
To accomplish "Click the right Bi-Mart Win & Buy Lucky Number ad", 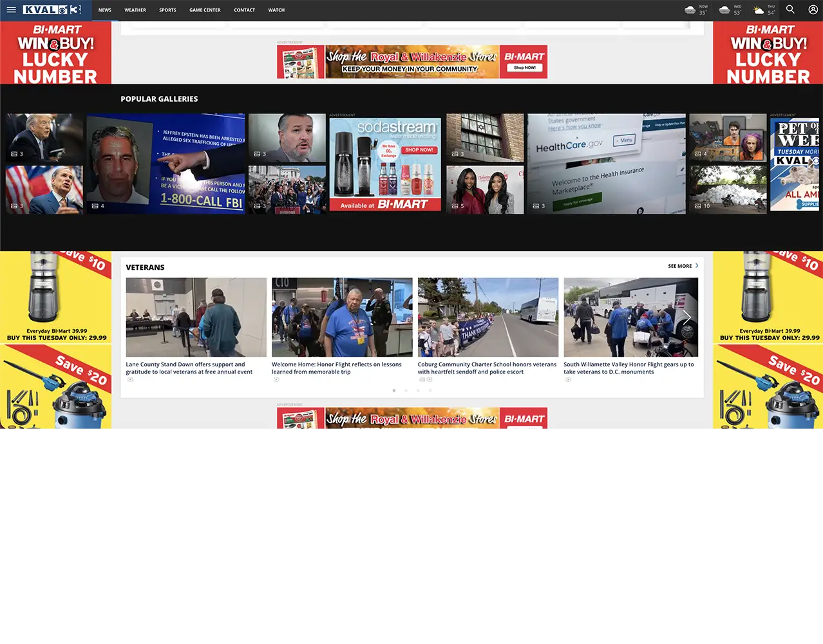I will click(x=768, y=53).
